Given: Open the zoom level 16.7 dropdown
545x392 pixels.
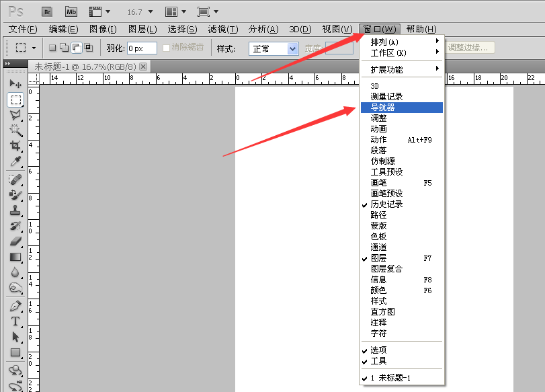Looking at the screenshot, I should coord(151,12).
